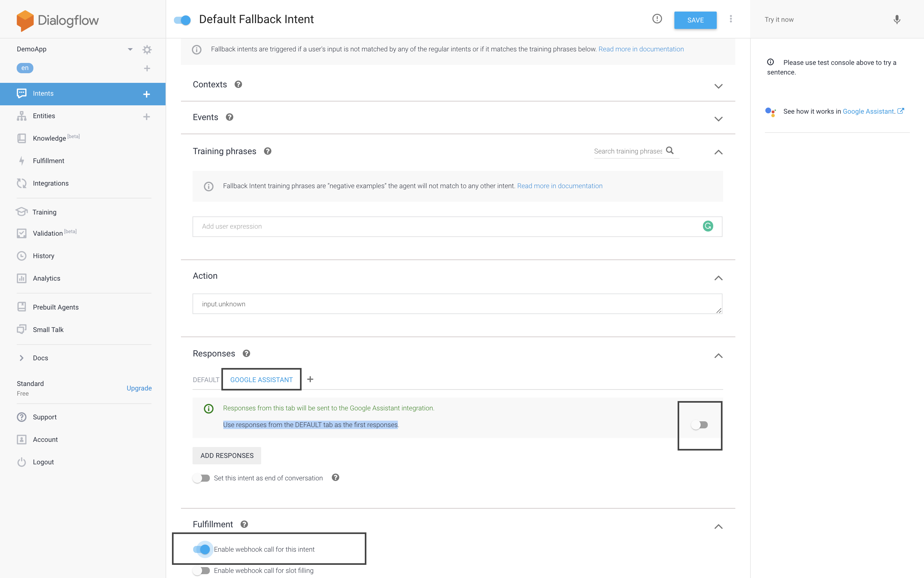Click the Entities hierarchy icon
924x578 pixels.
pos(22,116)
